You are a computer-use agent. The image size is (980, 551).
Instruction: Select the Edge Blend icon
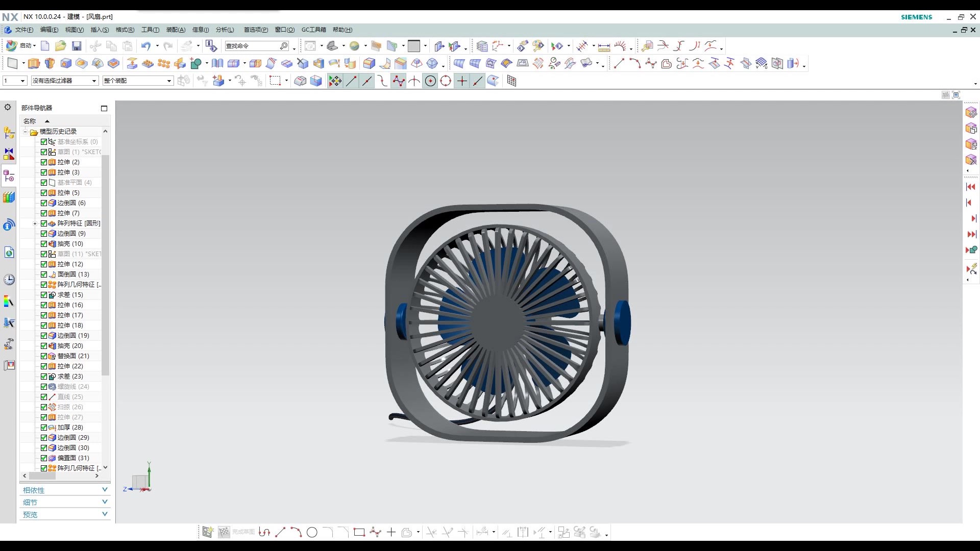pyautogui.click(x=369, y=63)
